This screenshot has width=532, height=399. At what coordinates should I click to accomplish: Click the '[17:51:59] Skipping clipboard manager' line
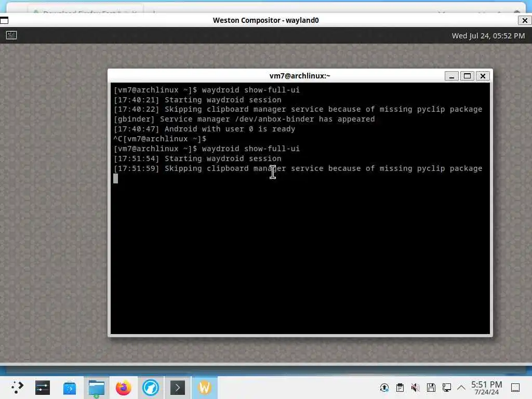coord(298,168)
